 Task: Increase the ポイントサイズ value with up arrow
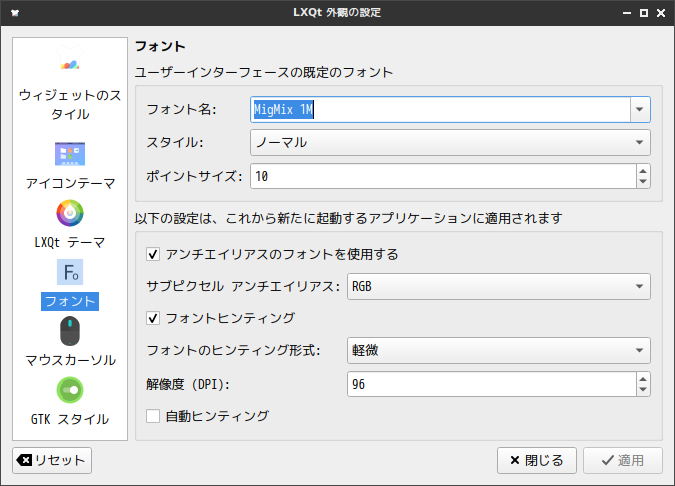642,171
